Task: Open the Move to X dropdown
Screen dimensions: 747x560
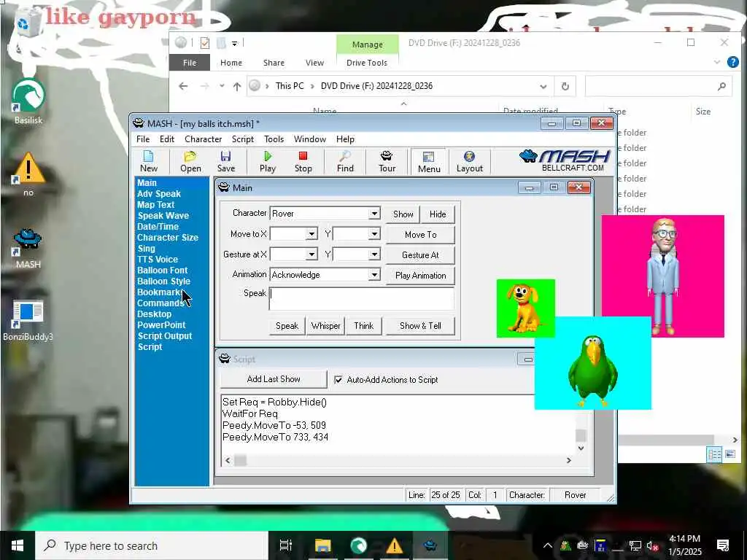Action: click(312, 234)
